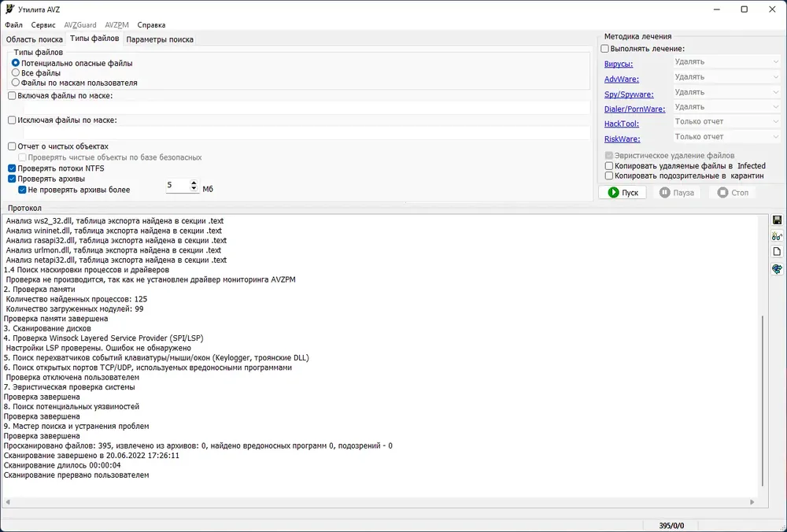Open the HackTool action dropdown
This screenshot has height=532, width=787.
[x=726, y=121]
